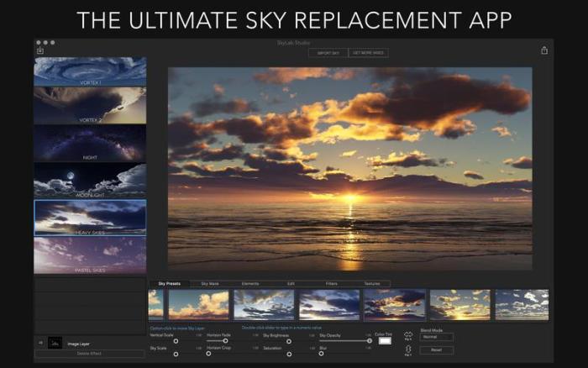Choose the Moonlight sky category
This screenshot has width=588, height=368.
click(x=90, y=179)
